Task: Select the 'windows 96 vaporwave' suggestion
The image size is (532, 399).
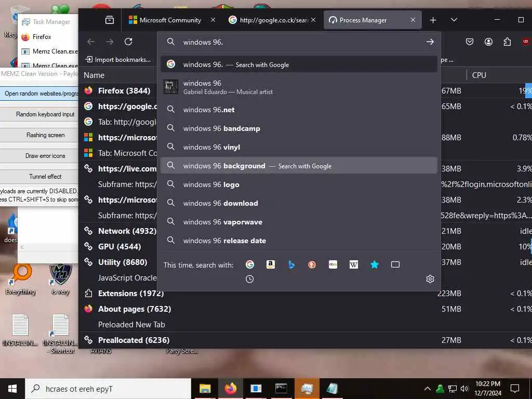Action: 299,221
